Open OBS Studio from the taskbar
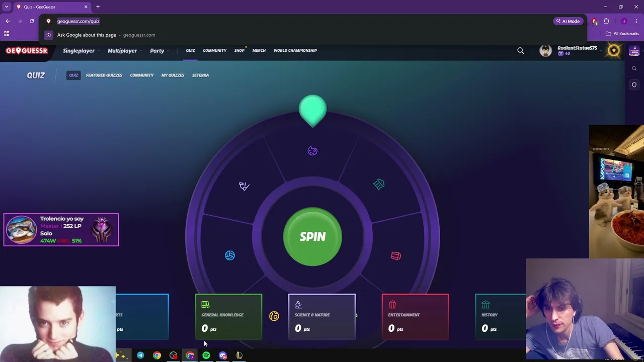644x362 pixels. pos(174,356)
